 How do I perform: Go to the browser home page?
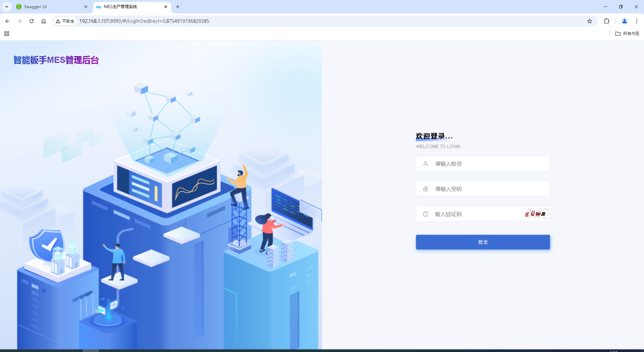44,21
